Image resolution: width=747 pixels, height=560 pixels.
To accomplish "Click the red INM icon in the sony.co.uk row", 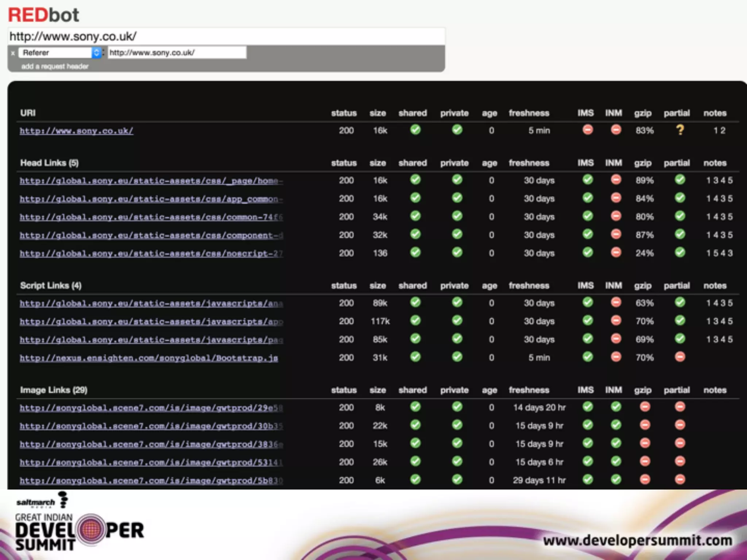I will 616,130.
